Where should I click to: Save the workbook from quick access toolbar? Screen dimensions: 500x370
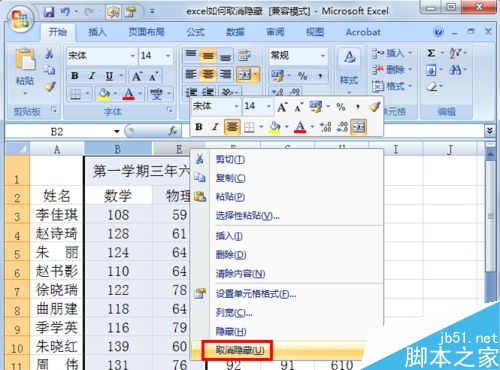pyautogui.click(x=49, y=12)
